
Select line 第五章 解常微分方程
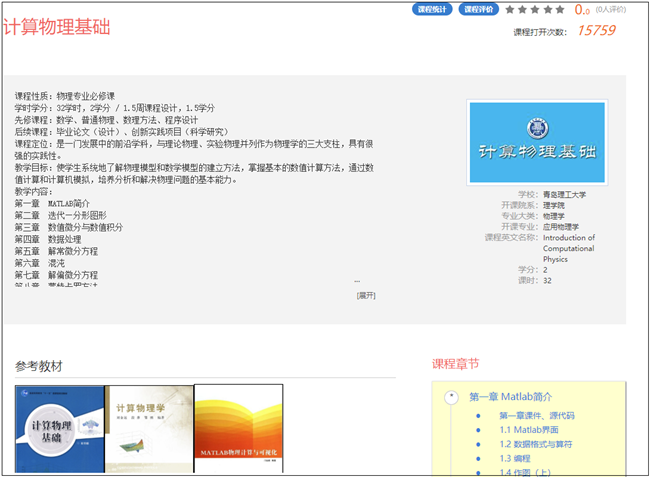point(56,251)
